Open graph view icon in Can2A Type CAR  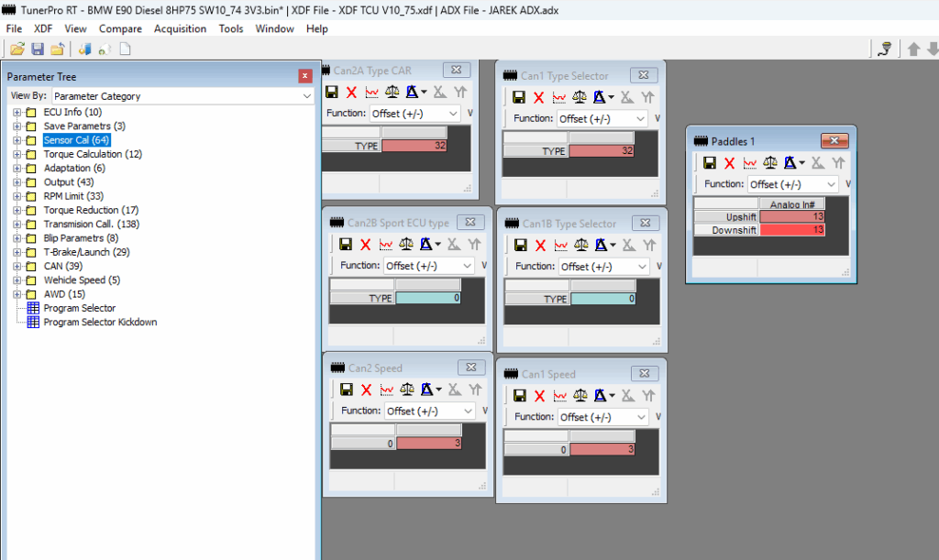tap(371, 93)
